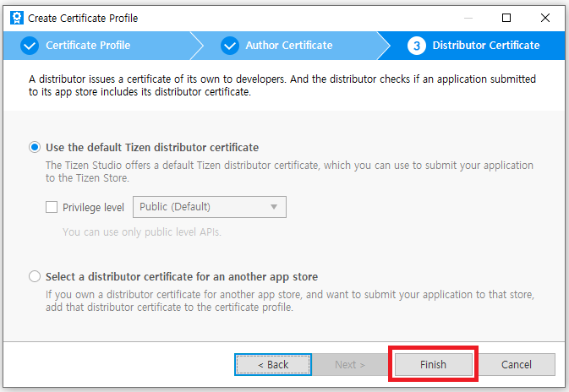Click the 'The Tizen Studio offers a default' description
The width and height of the screenshot is (569, 392).
click(x=289, y=171)
